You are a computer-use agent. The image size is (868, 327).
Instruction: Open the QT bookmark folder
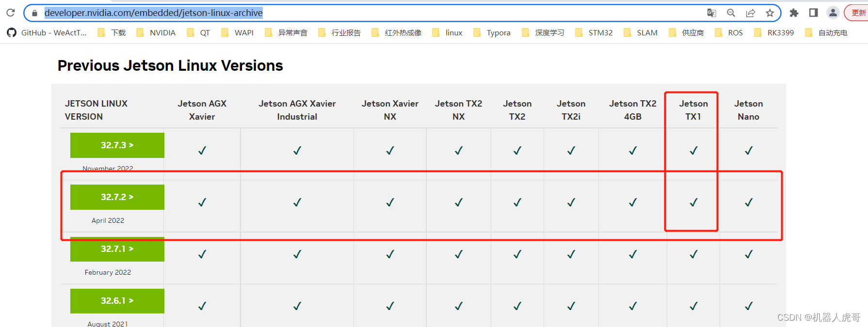(x=198, y=32)
